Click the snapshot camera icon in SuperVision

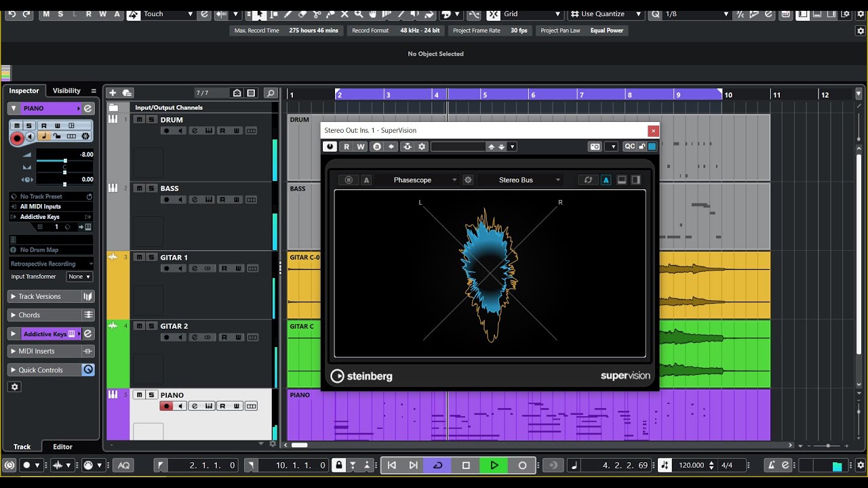595,146
